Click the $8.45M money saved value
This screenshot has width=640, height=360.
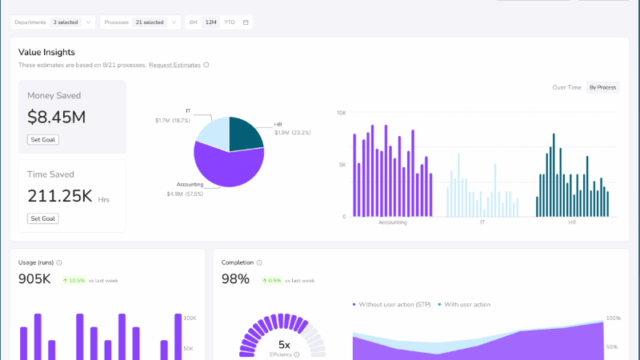56,117
